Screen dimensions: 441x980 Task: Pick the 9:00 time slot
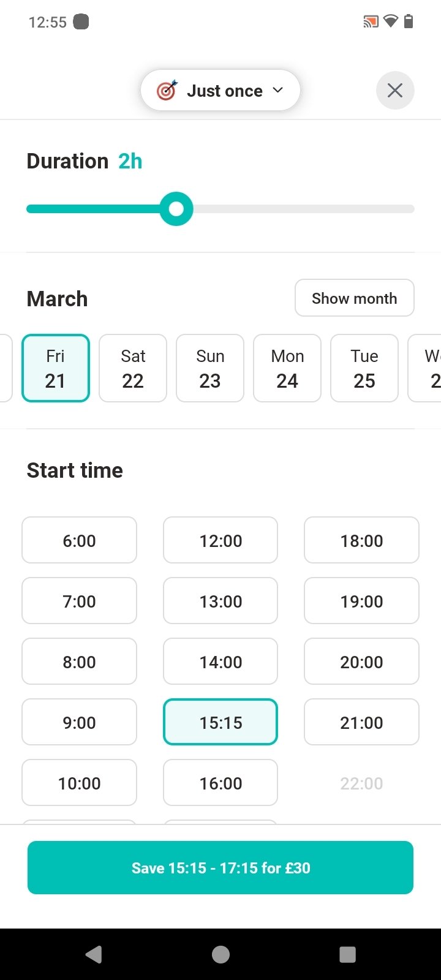point(79,722)
